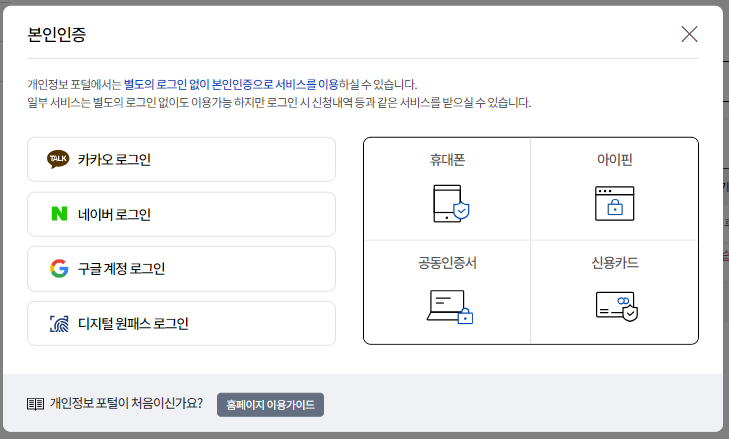Click the Digital OnePass fingerprint icon
This screenshot has height=439, width=729.
(59, 324)
